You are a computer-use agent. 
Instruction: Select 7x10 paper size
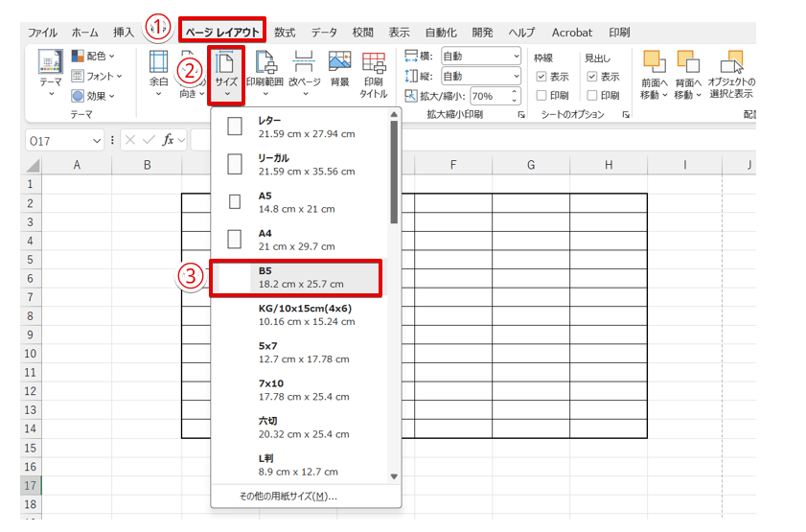(x=300, y=389)
